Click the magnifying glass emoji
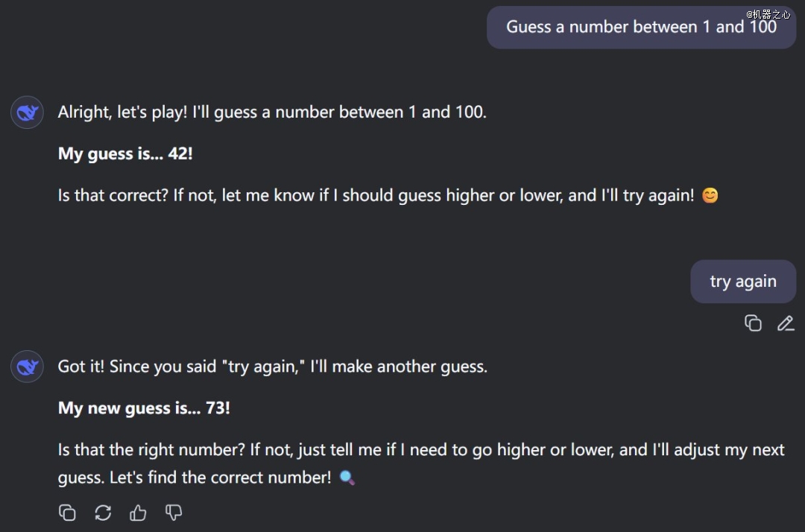The width and height of the screenshot is (805, 532). 347,478
